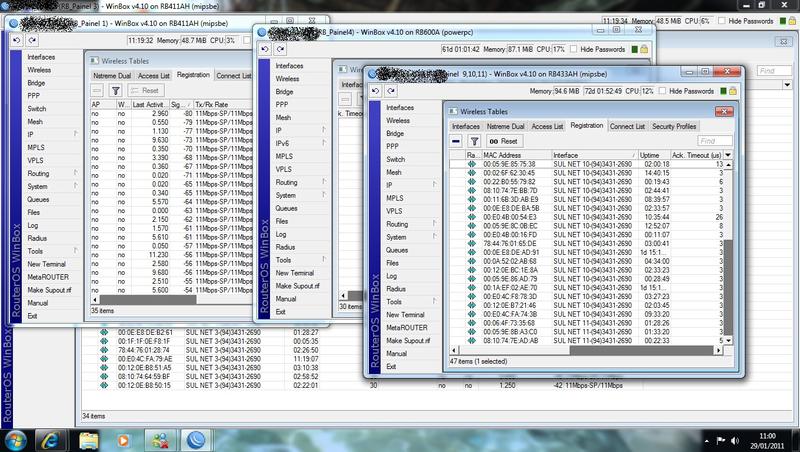Open Windows Media Player from the taskbar

[123, 440]
